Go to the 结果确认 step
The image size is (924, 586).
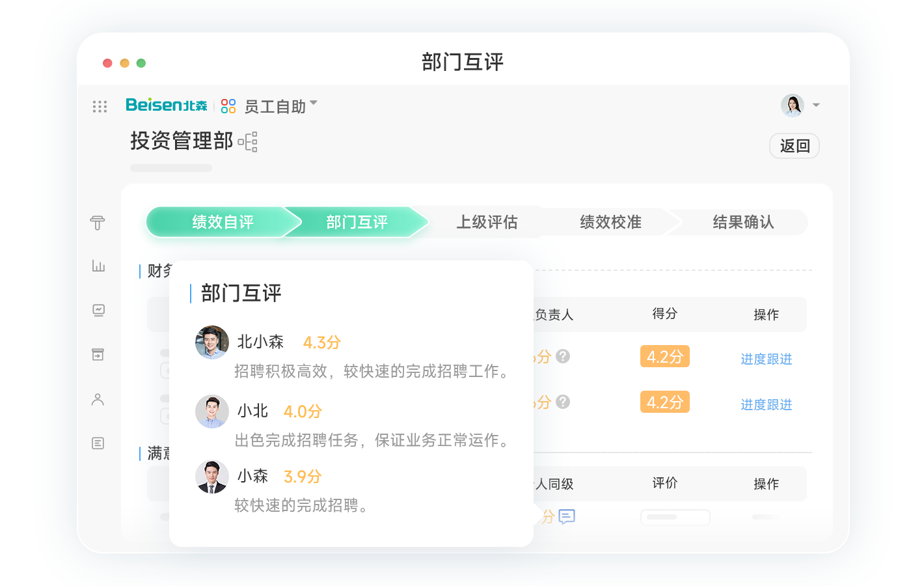coord(743,222)
